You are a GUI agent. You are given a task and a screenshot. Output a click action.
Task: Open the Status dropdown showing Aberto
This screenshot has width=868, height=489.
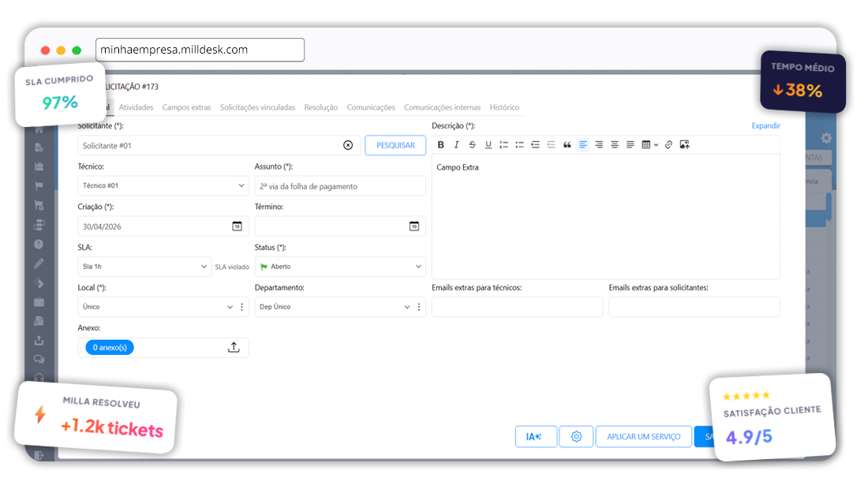(x=340, y=267)
